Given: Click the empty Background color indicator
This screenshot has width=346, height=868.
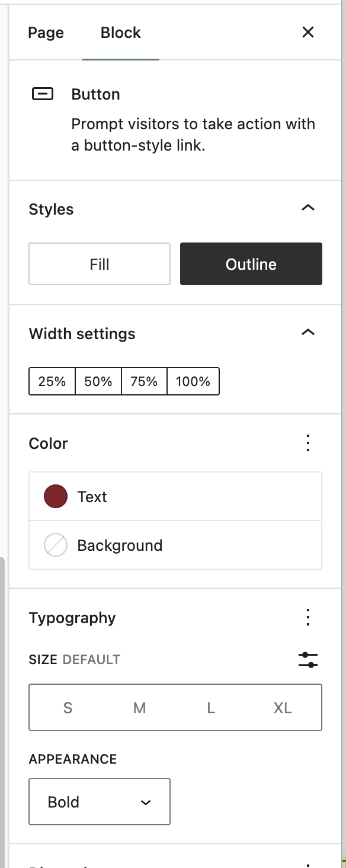Looking at the screenshot, I should [56, 545].
